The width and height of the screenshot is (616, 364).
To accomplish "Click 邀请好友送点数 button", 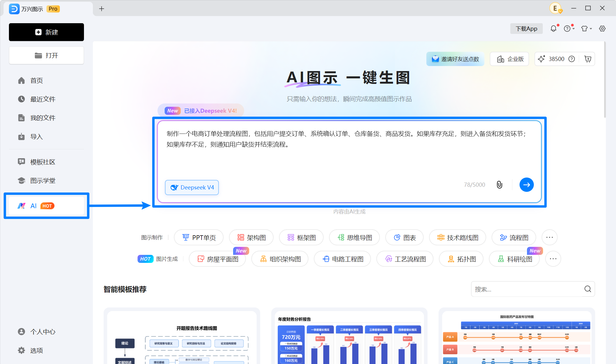I will 455,59.
